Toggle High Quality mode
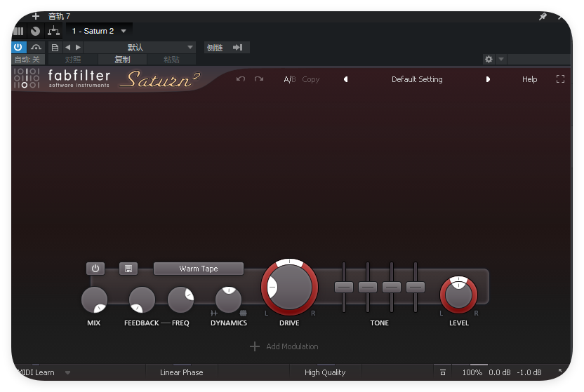This screenshot has width=584, height=392. click(x=325, y=372)
